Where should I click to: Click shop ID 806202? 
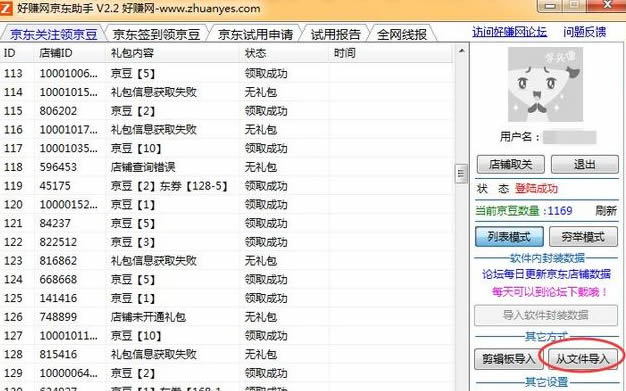(x=58, y=111)
